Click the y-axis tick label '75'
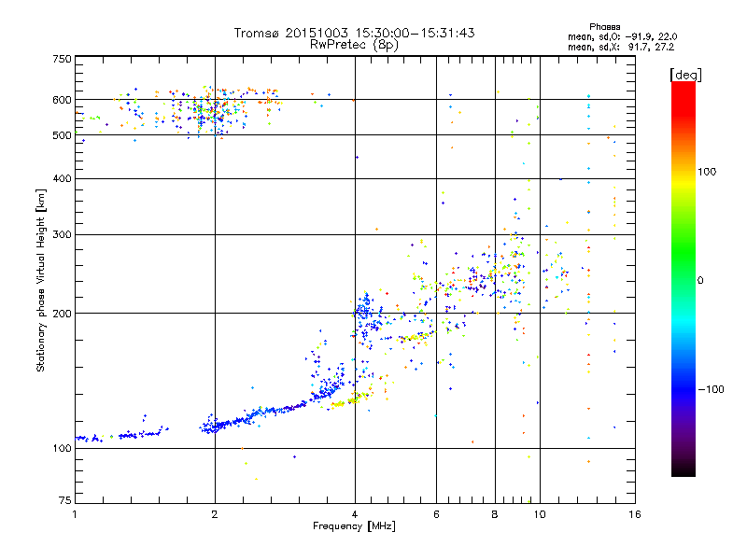The height and width of the screenshot is (560, 747). tap(65, 500)
